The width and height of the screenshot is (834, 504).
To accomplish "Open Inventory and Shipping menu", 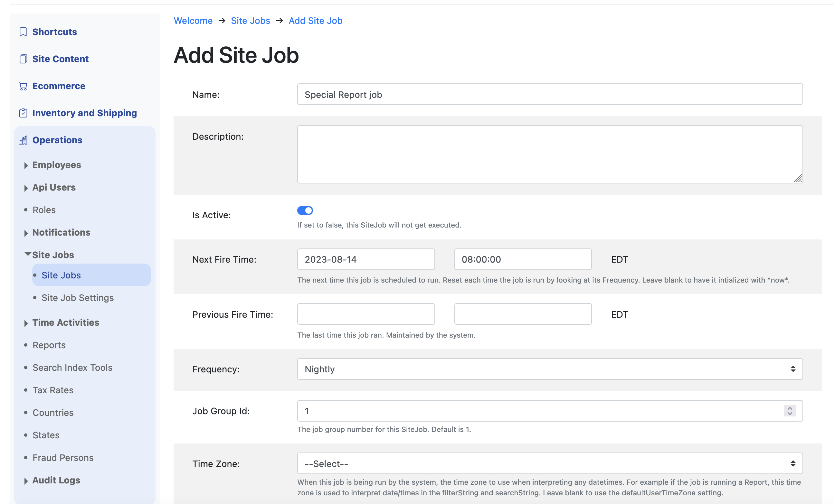I will click(x=85, y=113).
